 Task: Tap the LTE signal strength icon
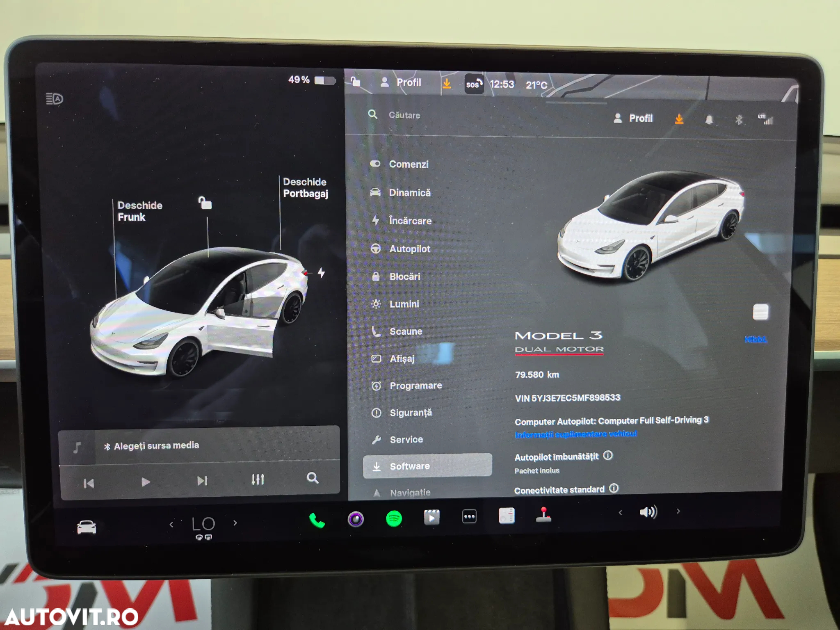click(x=766, y=119)
